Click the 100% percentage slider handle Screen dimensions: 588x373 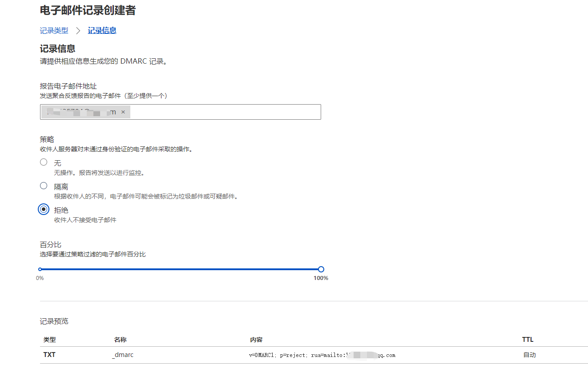321,269
